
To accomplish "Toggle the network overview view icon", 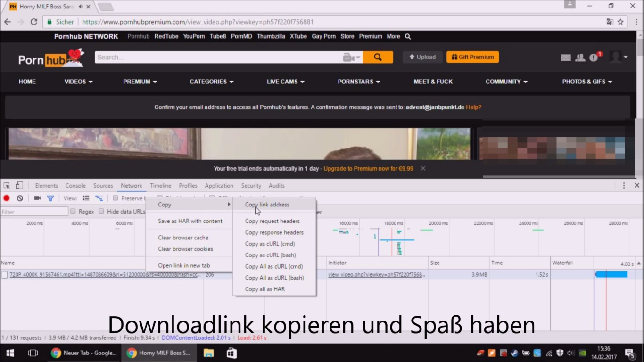I will [x=99, y=198].
